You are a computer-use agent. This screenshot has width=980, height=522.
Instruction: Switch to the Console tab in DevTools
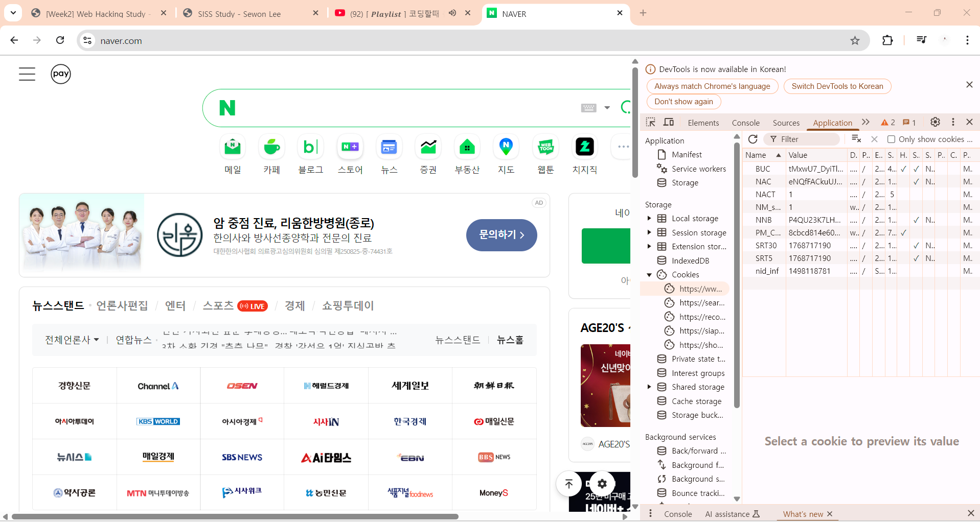[745, 123]
